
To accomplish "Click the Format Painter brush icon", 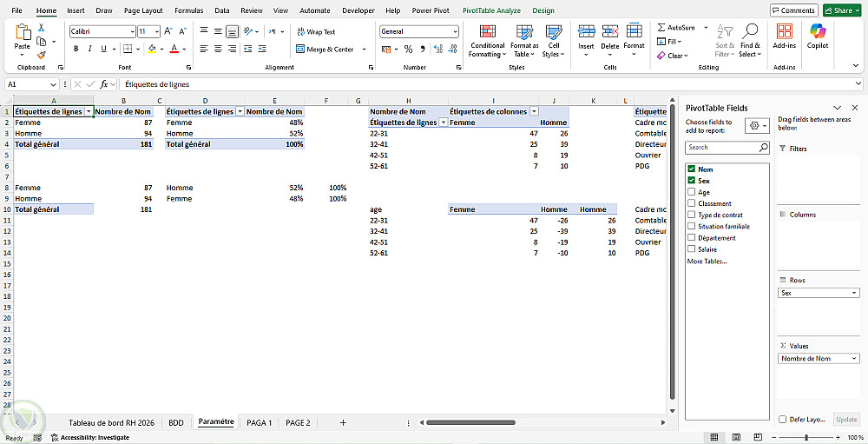I will coord(41,55).
